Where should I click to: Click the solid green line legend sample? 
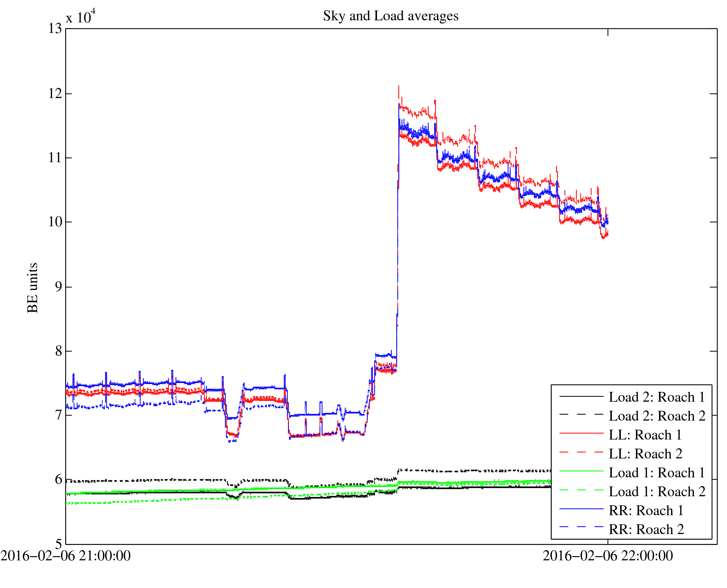[x=581, y=471]
